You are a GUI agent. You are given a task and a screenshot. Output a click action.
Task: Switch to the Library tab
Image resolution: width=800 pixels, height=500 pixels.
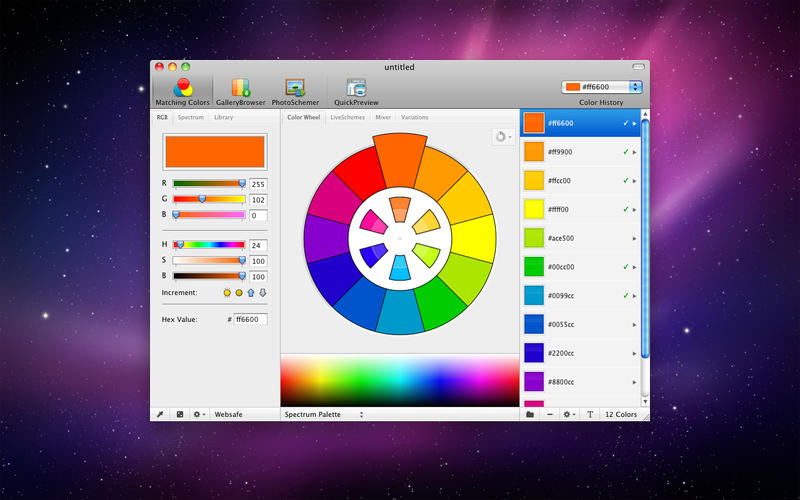click(x=223, y=117)
